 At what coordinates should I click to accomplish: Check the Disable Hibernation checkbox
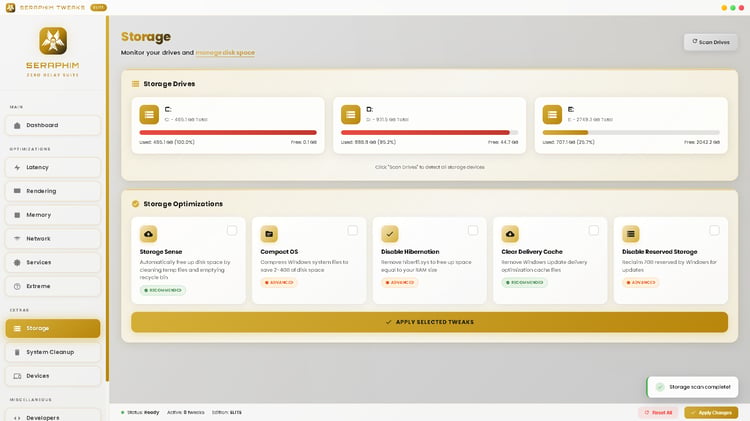coord(473,231)
